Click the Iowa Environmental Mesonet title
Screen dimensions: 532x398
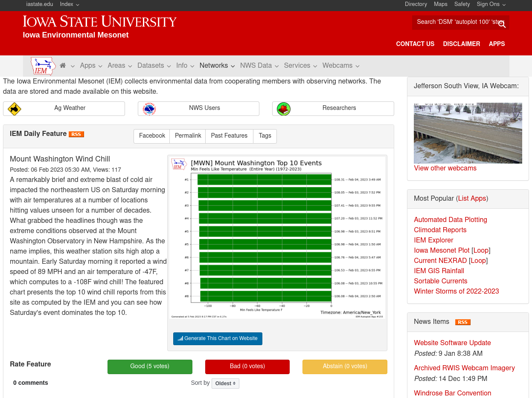[76, 35]
